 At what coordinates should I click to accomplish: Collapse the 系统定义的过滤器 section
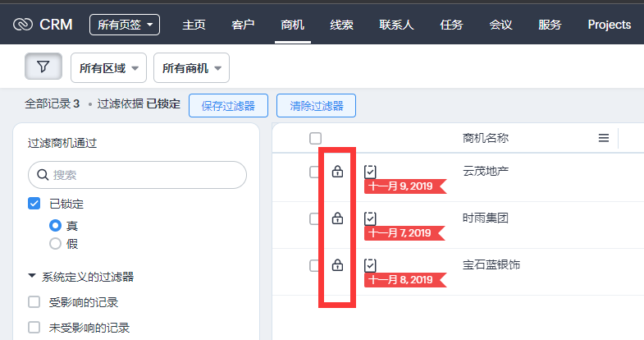32,277
